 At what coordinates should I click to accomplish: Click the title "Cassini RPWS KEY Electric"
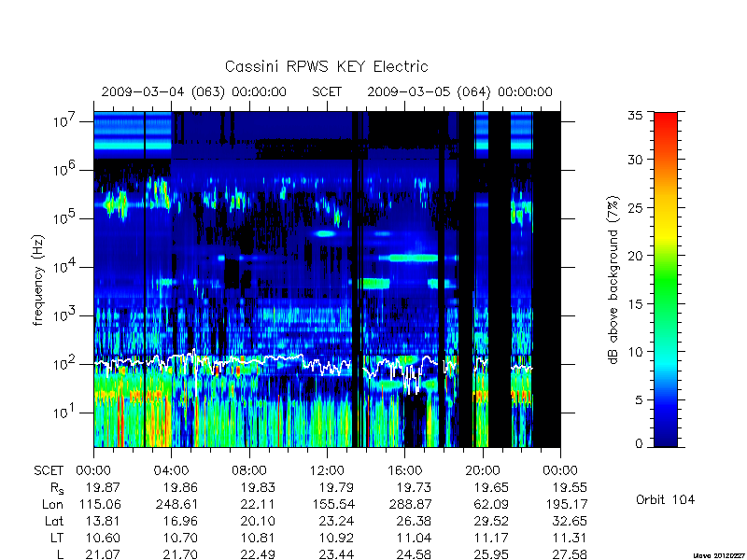326,66
